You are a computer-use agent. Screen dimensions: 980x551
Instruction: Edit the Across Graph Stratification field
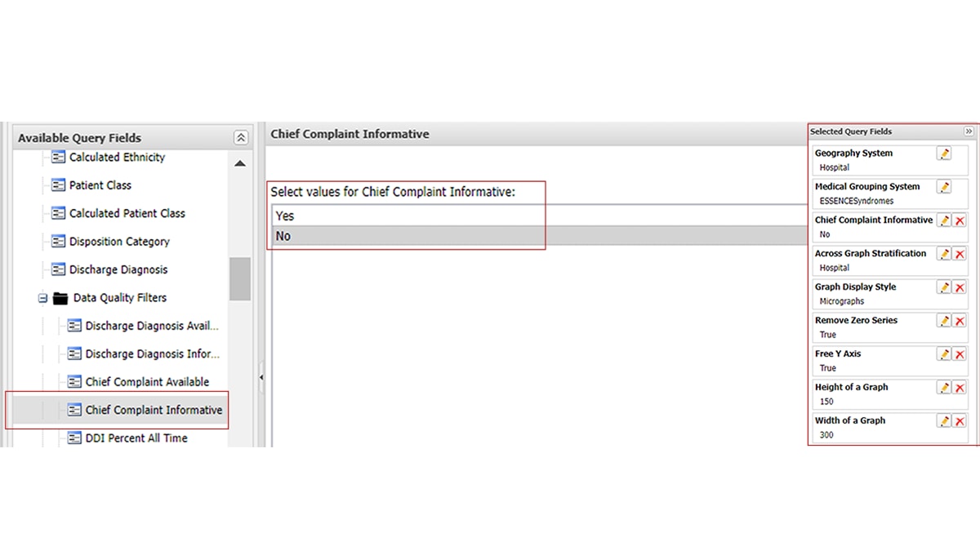point(944,254)
